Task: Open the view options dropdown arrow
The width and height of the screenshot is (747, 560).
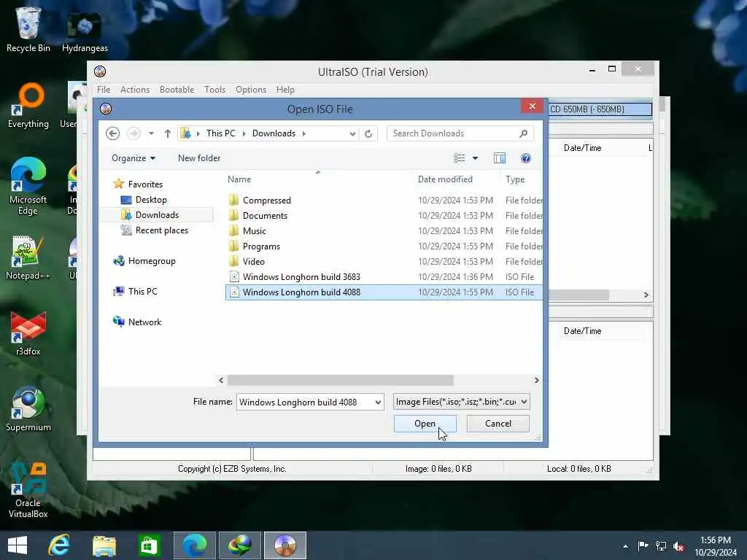Action: coord(475,158)
